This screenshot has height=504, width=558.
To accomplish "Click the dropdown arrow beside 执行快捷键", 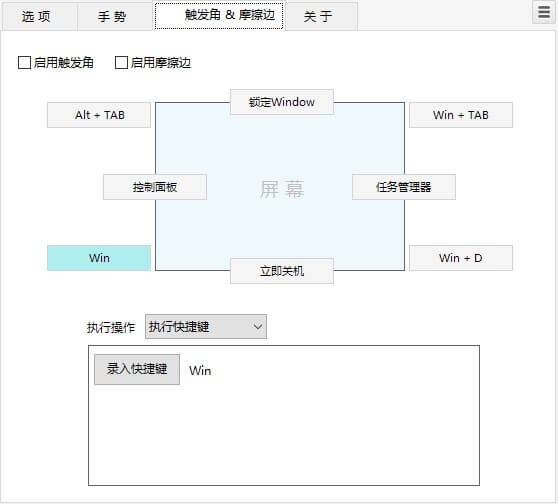I will click(x=258, y=327).
